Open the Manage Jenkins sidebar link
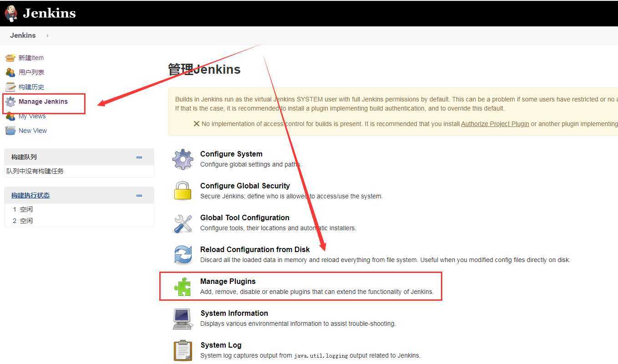This screenshot has height=364, width=618. (x=43, y=101)
